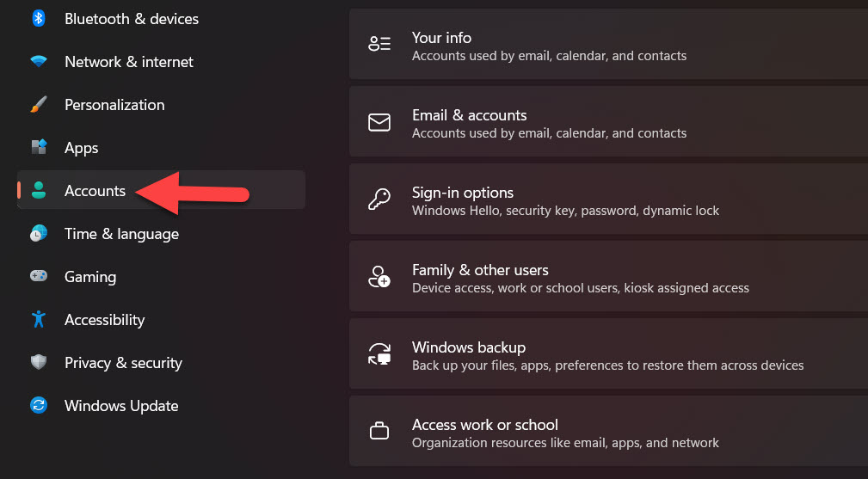Select Accounts in the sidebar
Viewport: 868px width, 479px height.
[x=95, y=191]
